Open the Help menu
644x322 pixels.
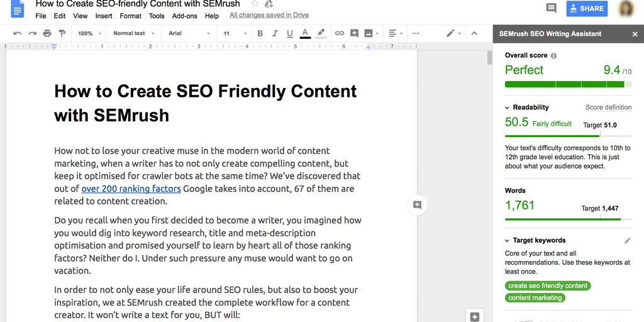coord(212,16)
